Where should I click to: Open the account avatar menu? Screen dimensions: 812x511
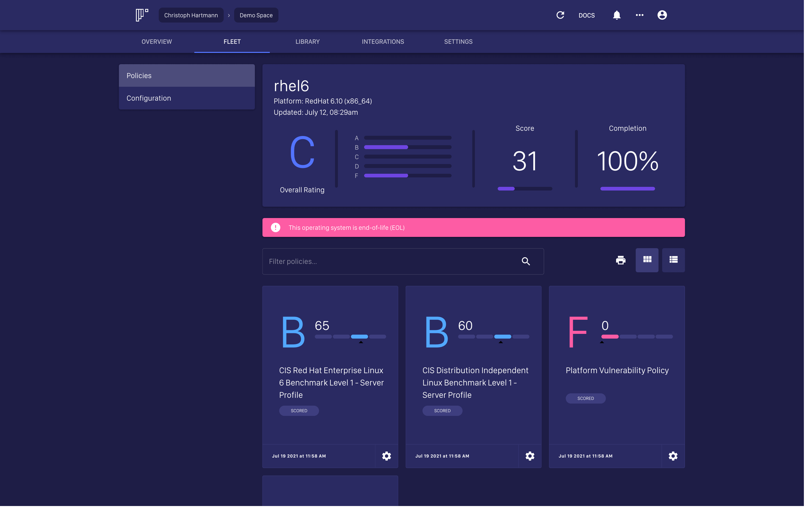tap(662, 15)
